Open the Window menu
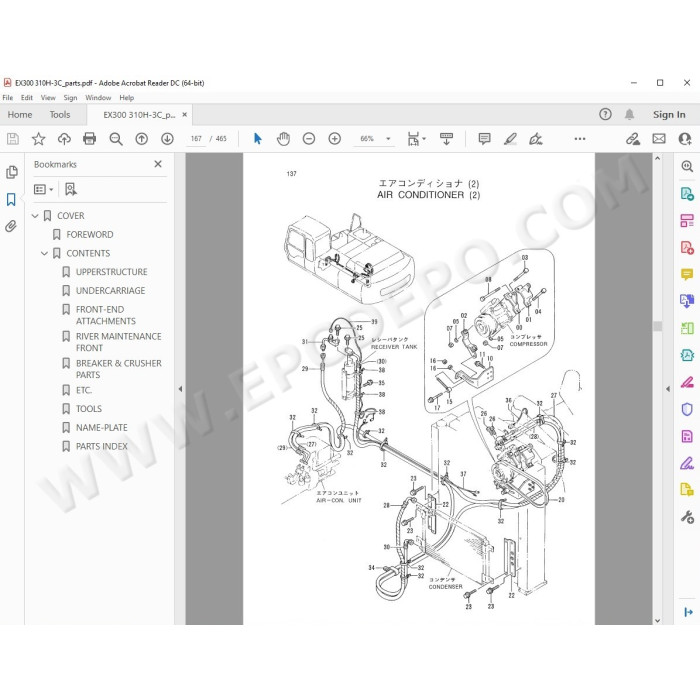 coord(98,98)
